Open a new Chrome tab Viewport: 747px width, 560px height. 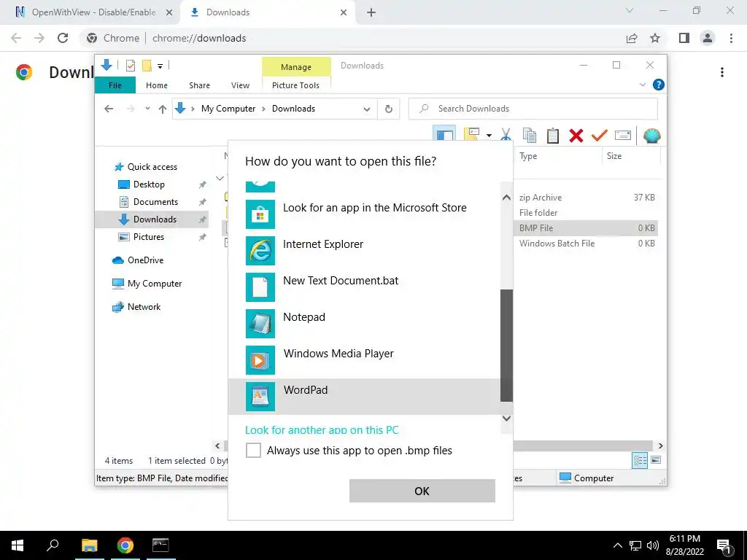(371, 13)
